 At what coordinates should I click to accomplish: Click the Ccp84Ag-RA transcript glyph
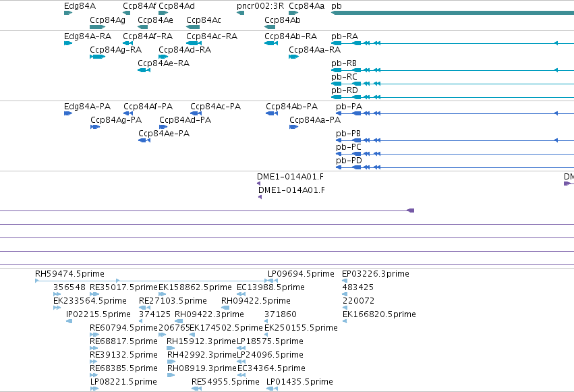tap(97, 57)
